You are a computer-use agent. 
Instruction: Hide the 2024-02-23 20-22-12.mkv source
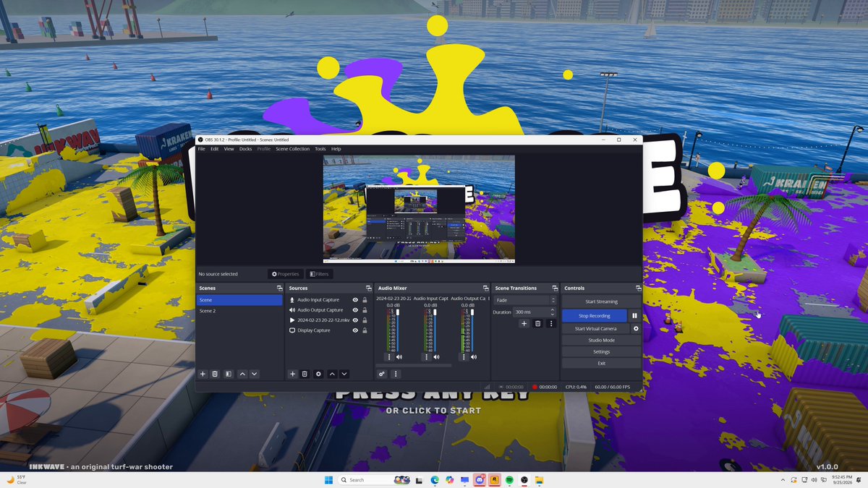(x=355, y=320)
